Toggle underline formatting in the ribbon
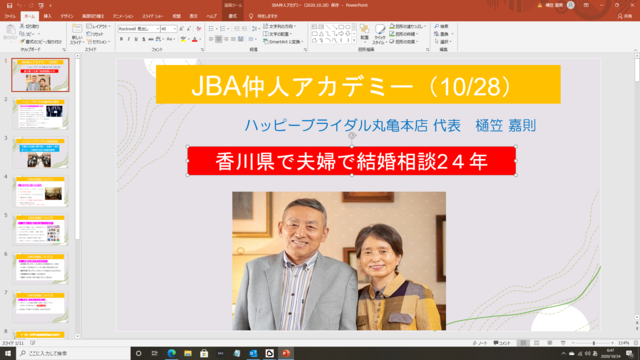Viewport: 640px width, 360px height. 136,39
